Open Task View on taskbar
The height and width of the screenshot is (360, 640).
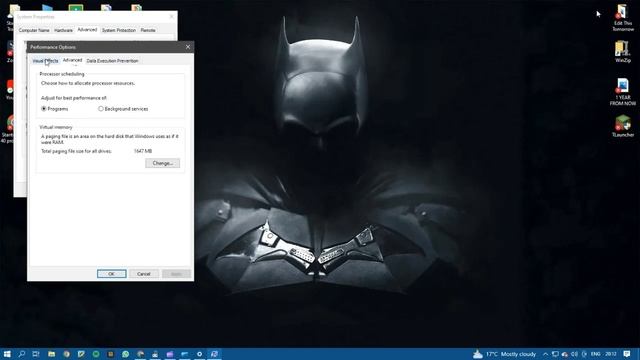(x=36, y=354)
